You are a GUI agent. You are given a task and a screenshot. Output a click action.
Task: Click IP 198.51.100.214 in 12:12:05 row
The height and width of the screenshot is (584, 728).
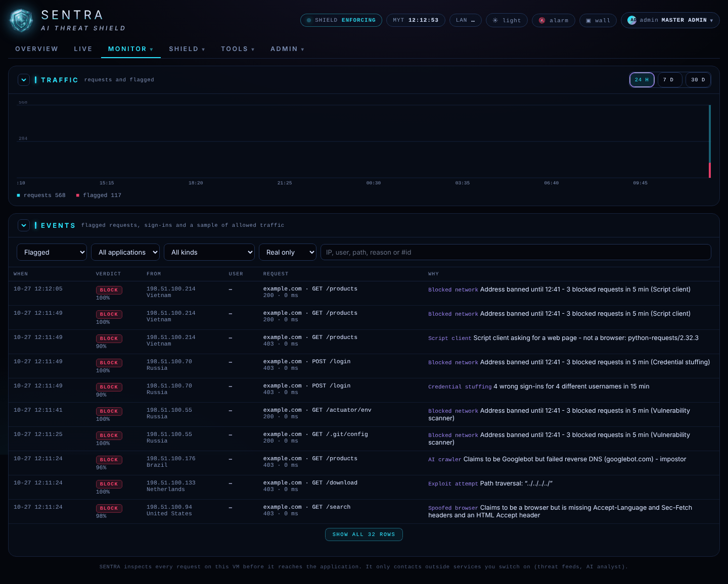coord(171,289)
